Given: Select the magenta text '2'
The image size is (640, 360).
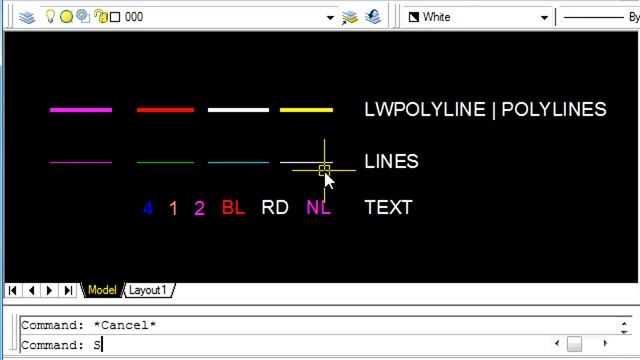Looking at the screenshot, I should coord(199,208).
